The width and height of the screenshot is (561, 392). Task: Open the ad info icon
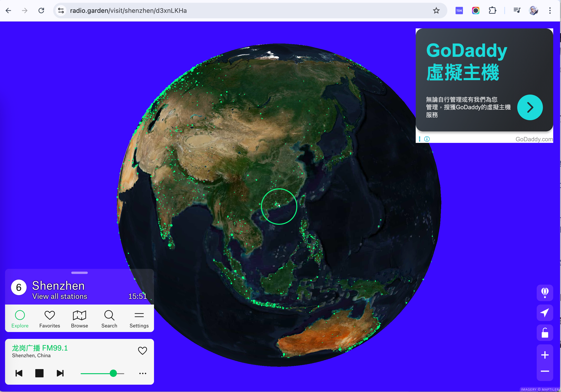pyautogui.click(x=427, y=139)
